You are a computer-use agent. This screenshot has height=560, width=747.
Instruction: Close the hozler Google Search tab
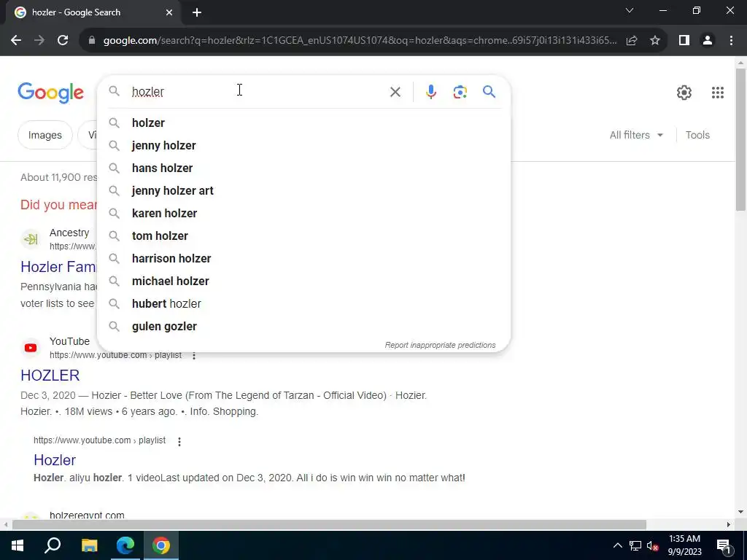coord(169,12)
